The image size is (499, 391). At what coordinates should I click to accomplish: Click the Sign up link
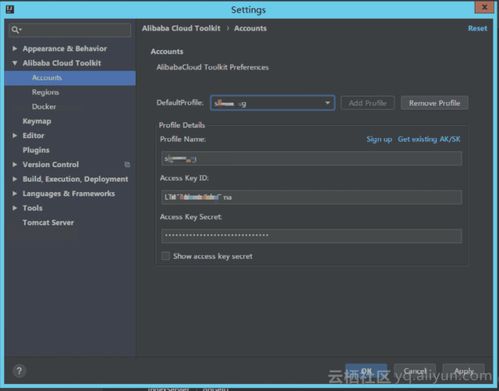379,139
